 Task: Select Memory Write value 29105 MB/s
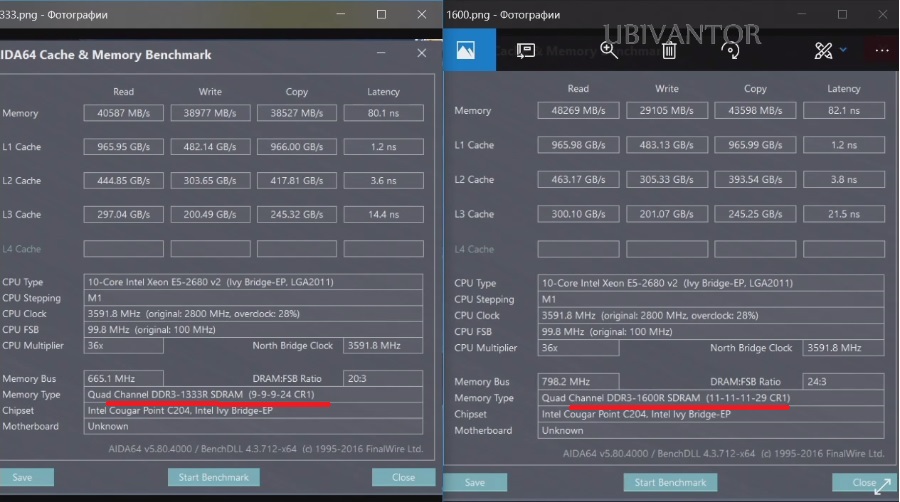click(666, 110)
